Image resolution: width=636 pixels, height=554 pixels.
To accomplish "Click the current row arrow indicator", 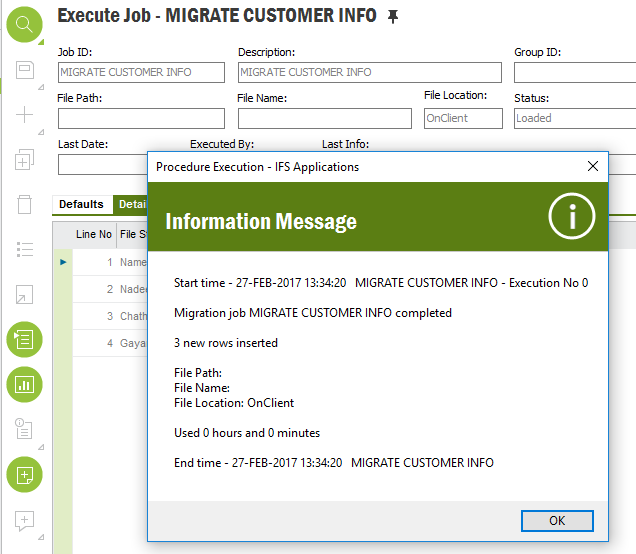I will click(63, 262).
